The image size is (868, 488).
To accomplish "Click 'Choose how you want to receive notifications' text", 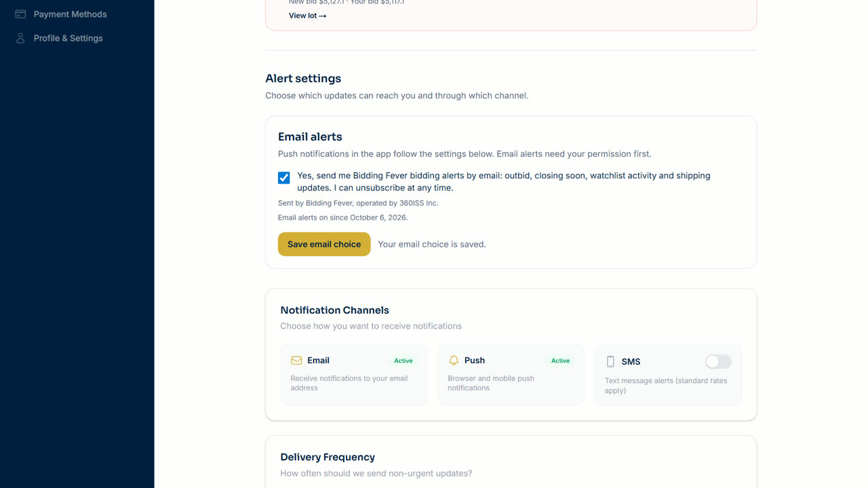I will (x=371, y=326).
